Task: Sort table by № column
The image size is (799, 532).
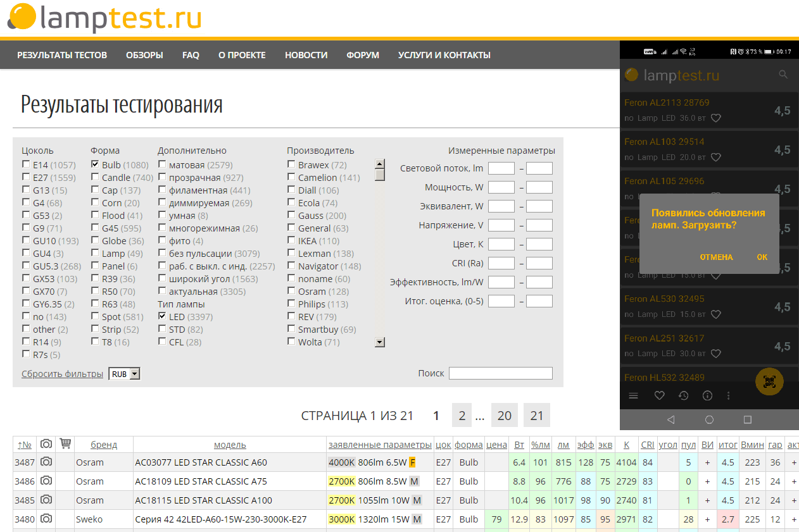Action: pos(24,445)
